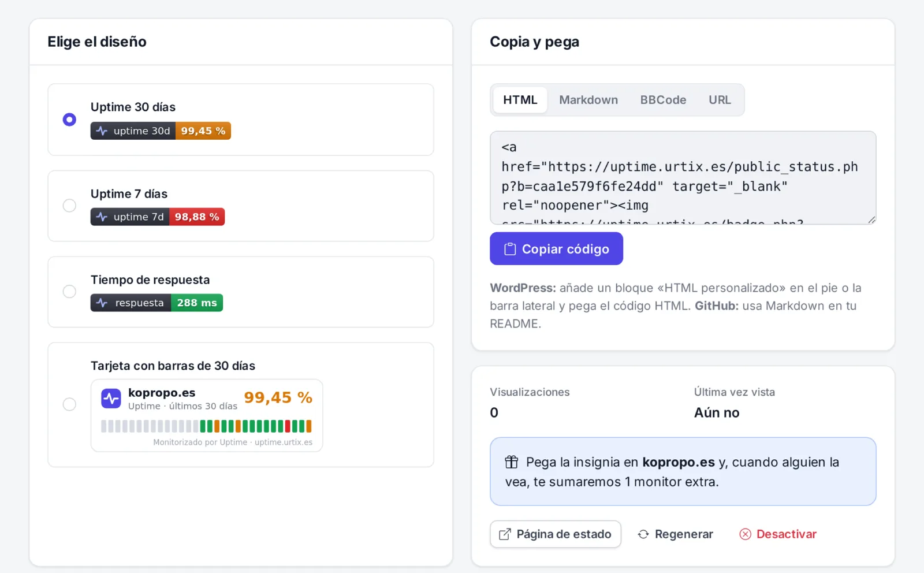Screen dimensions: 924x573
Task: Click the large 99,45 % on the card
Action: click(278, 397)
